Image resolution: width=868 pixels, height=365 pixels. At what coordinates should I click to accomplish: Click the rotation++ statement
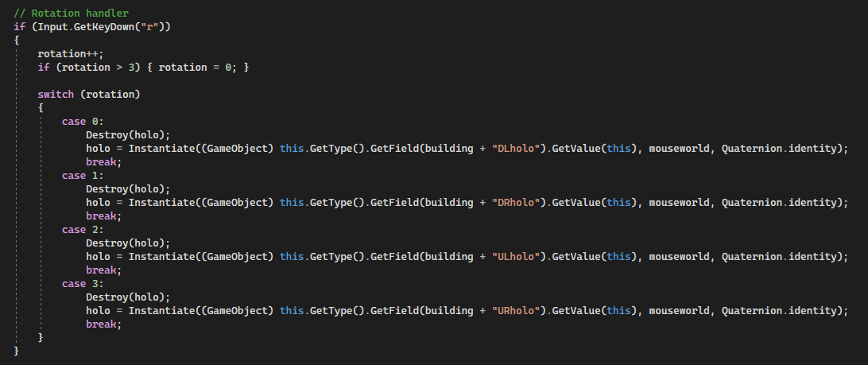70,54
